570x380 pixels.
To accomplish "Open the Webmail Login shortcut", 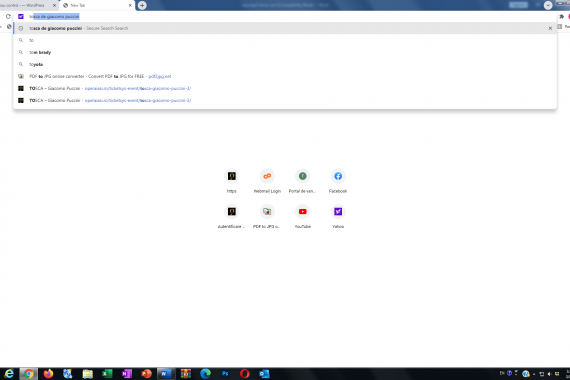I will click(x=267, y=181).
